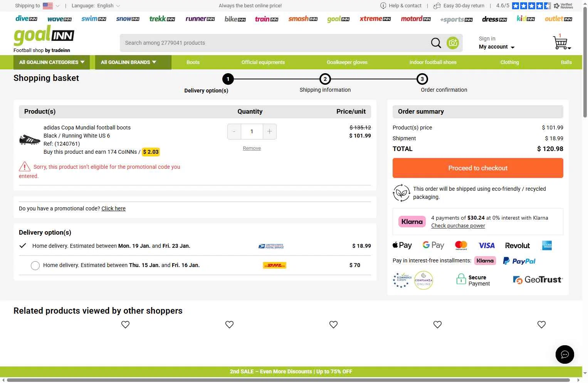Click the magnifying glass search icon
Screen dimensions: 588x383
click(436, 43)
